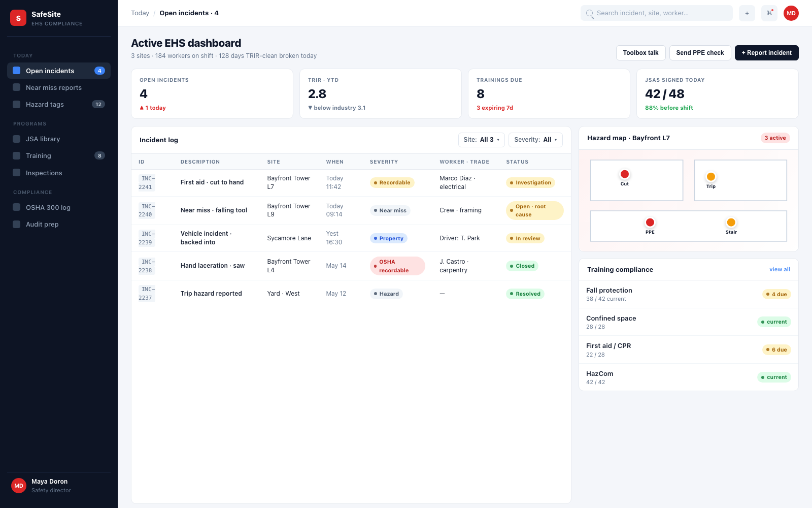Open the command shortcut icon with red dot
Screen dimensions: 812x508
pyautogui.click(x=769, y=13)
